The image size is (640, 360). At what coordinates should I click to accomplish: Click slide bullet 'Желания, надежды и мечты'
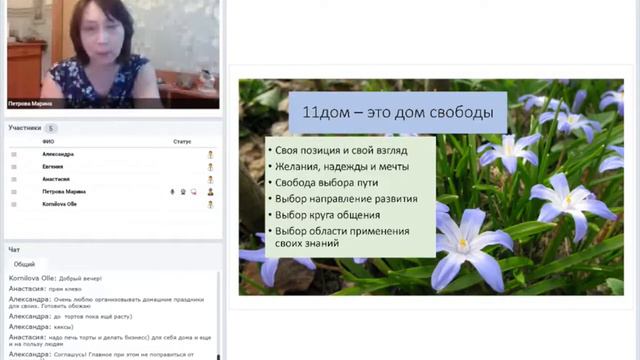pyautogui.click(x=342, y=167)
